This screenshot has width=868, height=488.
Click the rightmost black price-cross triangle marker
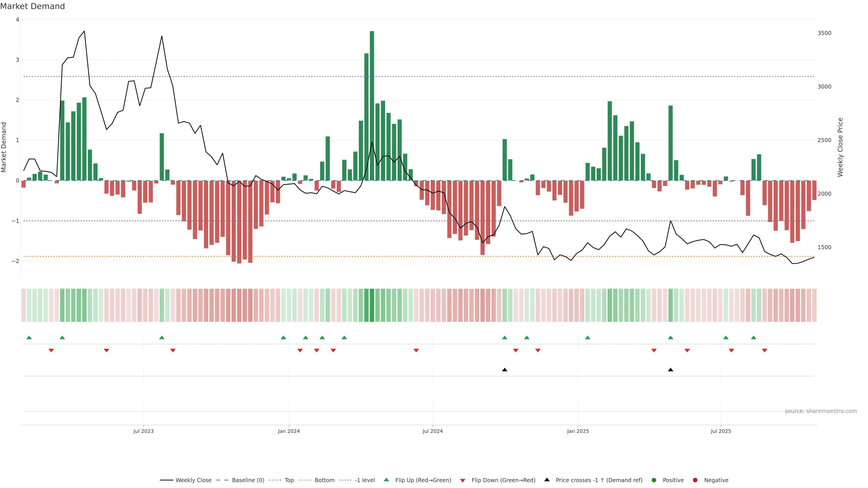click(670, 370)
